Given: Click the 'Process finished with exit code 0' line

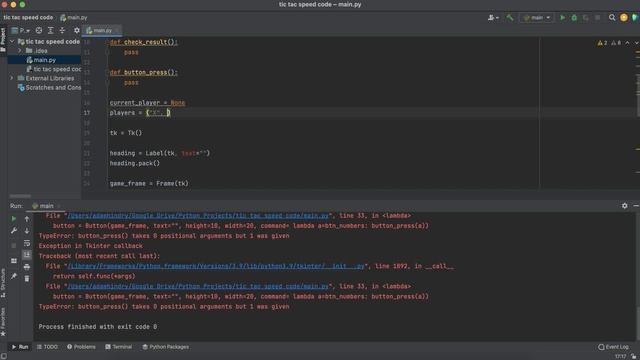Looking at the screenshot, I should [98, 327].
